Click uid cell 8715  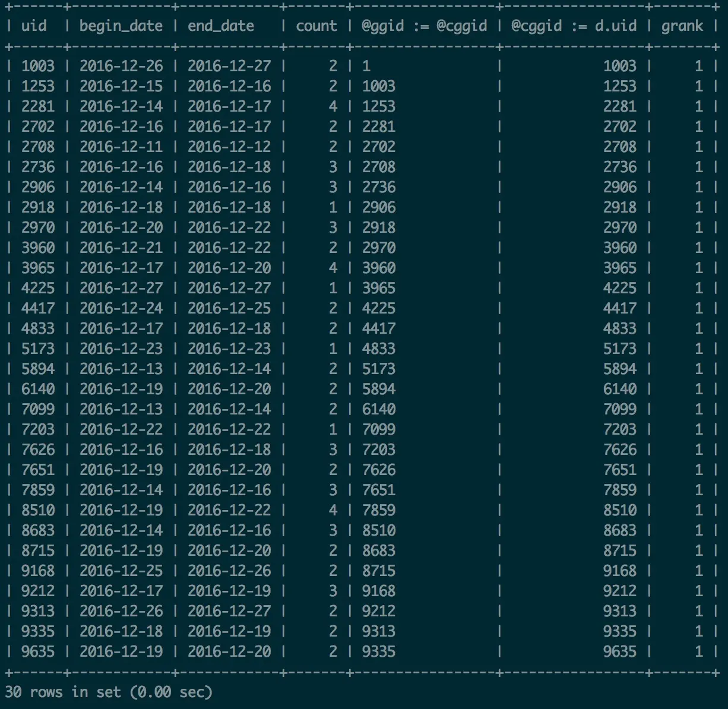coord(38,550)
